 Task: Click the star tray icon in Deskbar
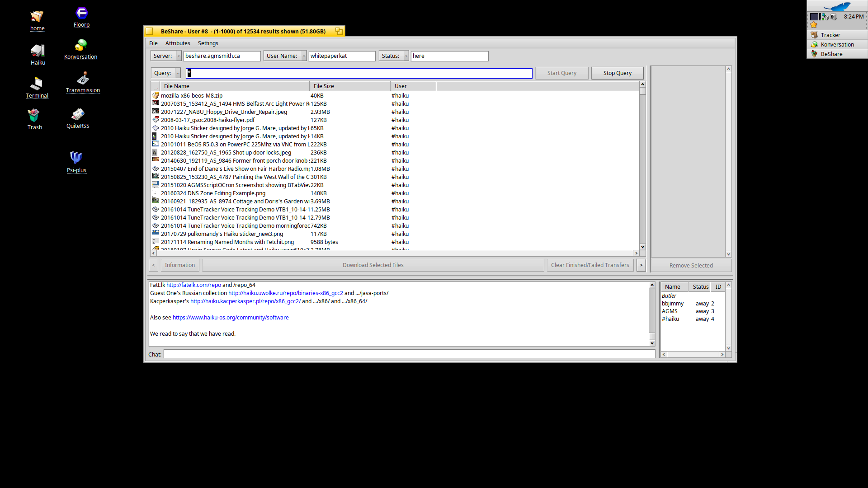click(814, 25)
